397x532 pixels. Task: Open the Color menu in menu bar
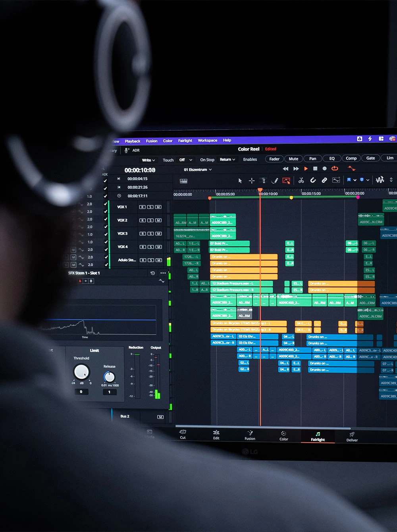(x=168, y=141)
